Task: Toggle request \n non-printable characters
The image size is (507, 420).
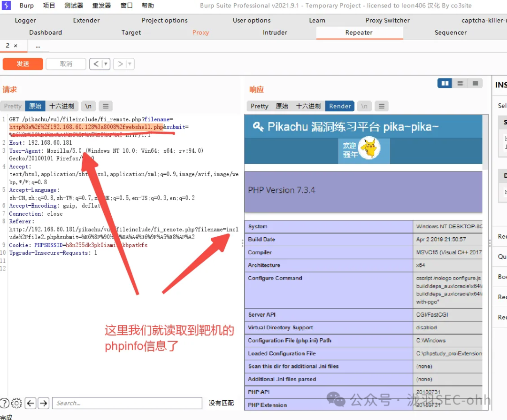Action: (88, 106)
